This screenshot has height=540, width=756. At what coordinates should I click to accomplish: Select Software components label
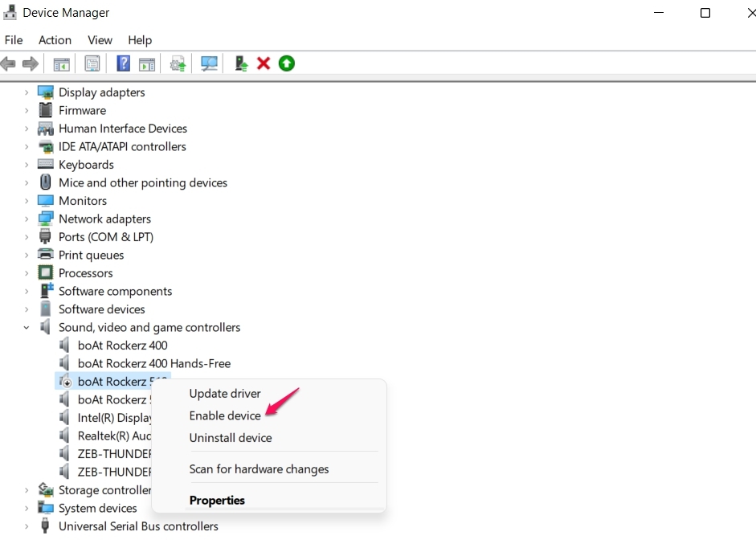115,291
